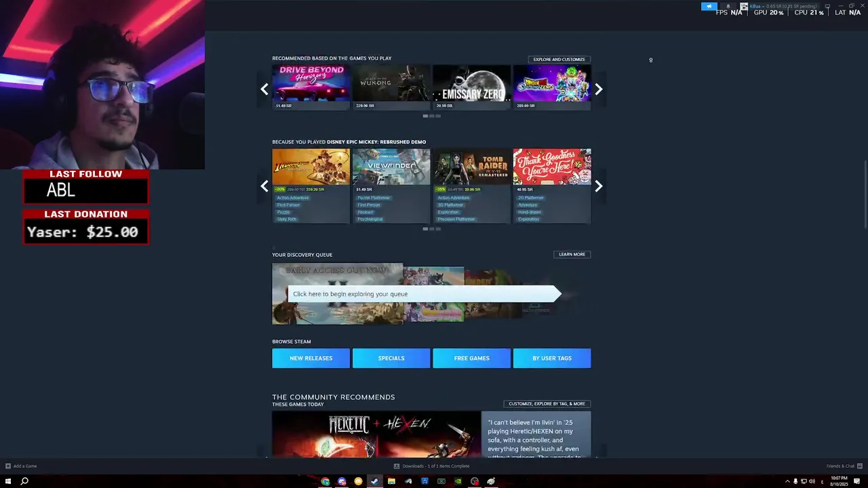Open Windows action center notifications
Viewport: 868px width, 488px height.
[x=857, y=481]
